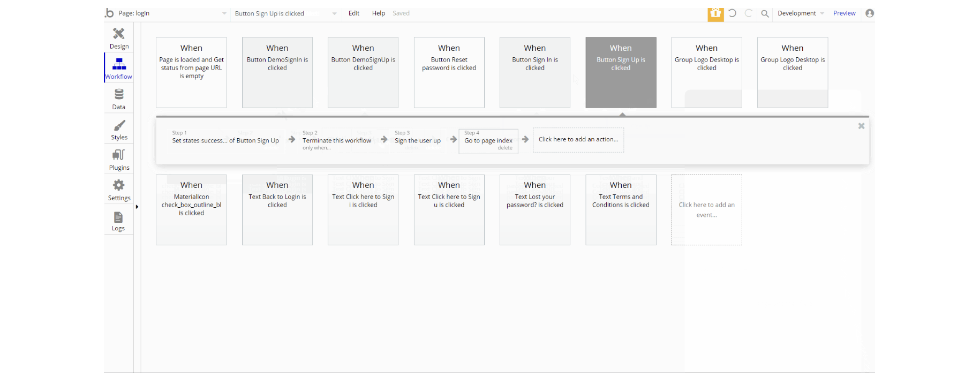980x377 pixels.
Task: Open Step 1 Set states action
Action: [225, 140]
